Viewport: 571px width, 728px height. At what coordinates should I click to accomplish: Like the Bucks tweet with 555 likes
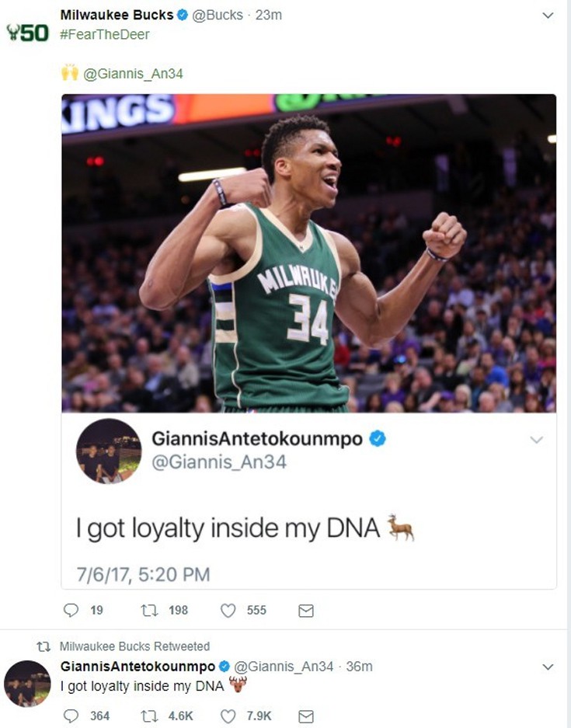(228, 611)
